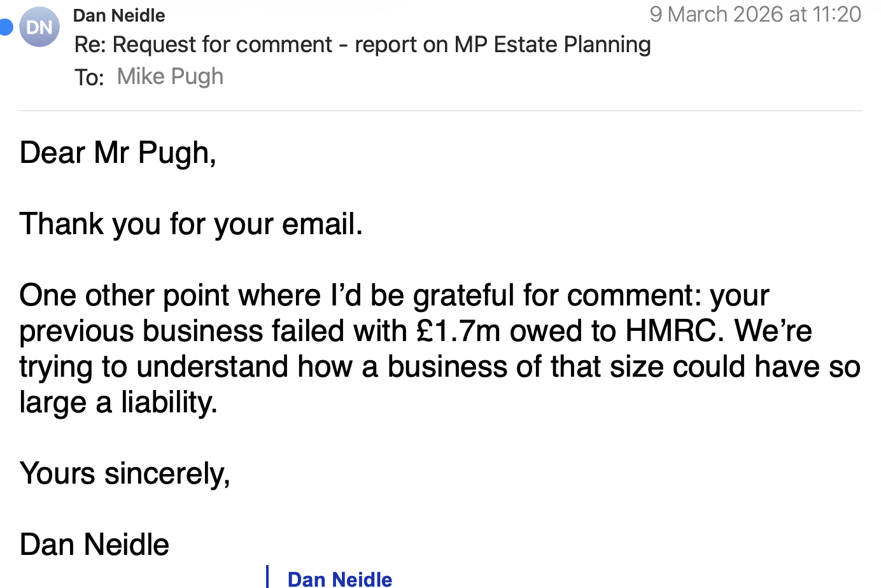Click the timestamp 9 March 2026 at 11:20
The image size is (881, 588).
(755, 14)
